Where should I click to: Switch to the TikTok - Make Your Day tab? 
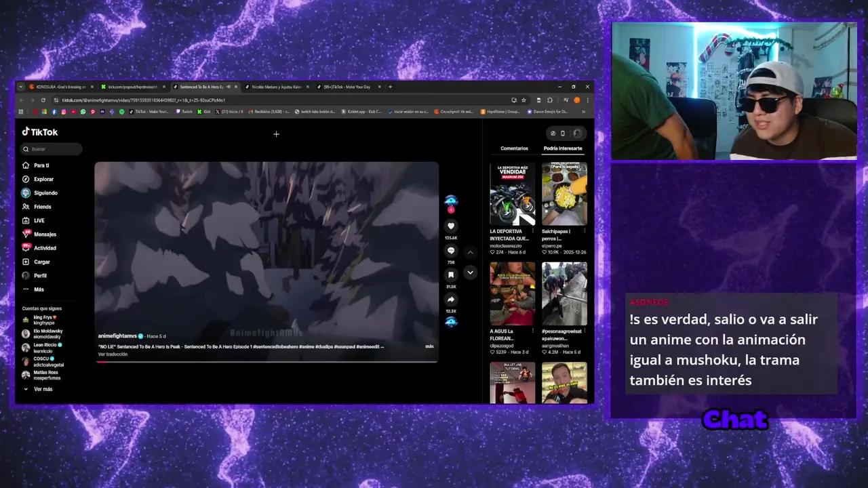[348, 87]
